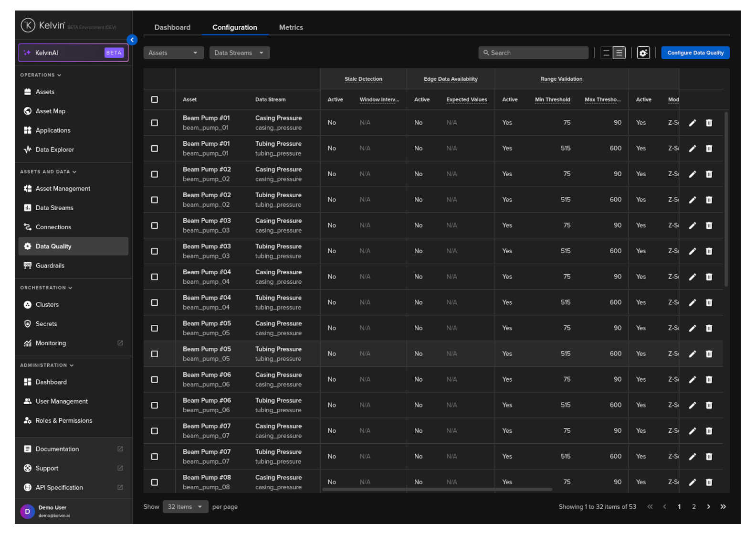Click into the Search field

(x=533, y=53)
